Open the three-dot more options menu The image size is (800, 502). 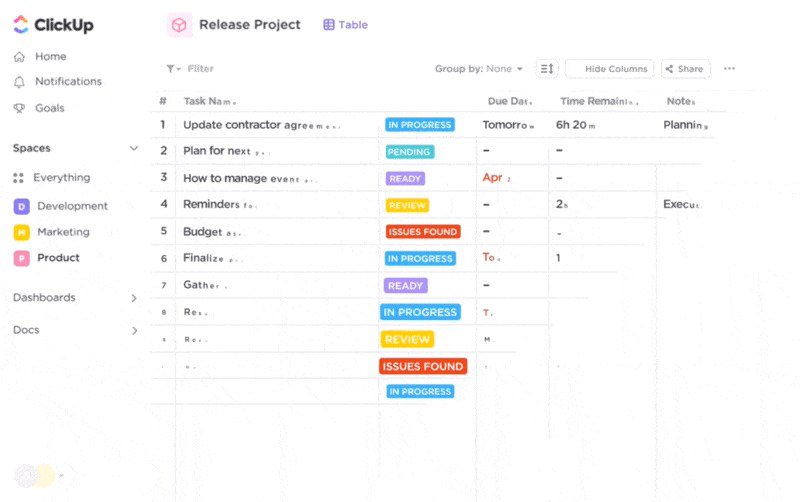tap(729, 69)
